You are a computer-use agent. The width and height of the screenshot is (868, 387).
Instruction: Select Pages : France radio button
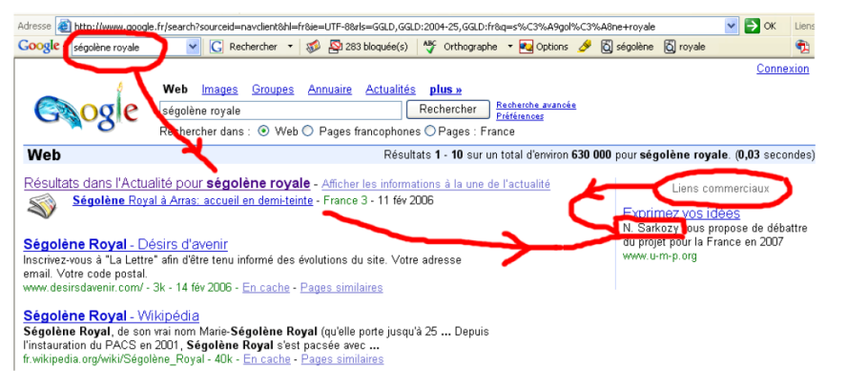430,132
